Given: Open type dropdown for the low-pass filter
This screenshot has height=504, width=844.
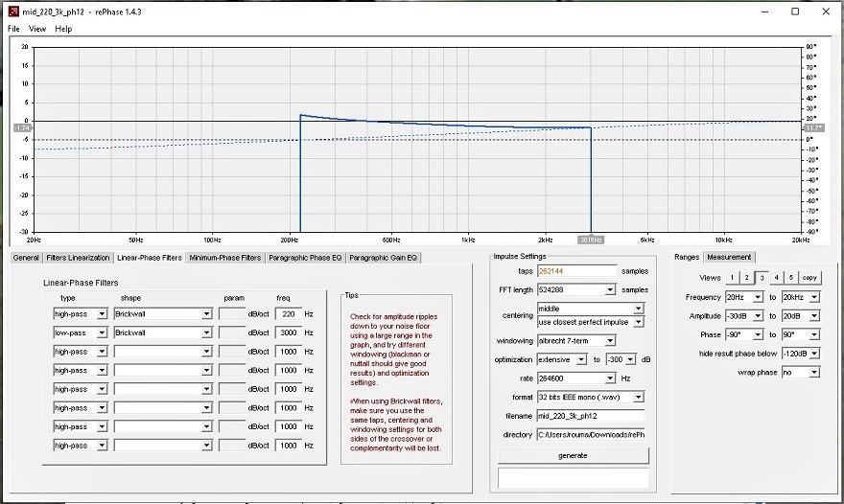Looking at the screenshot, I should tap(102, 332).
